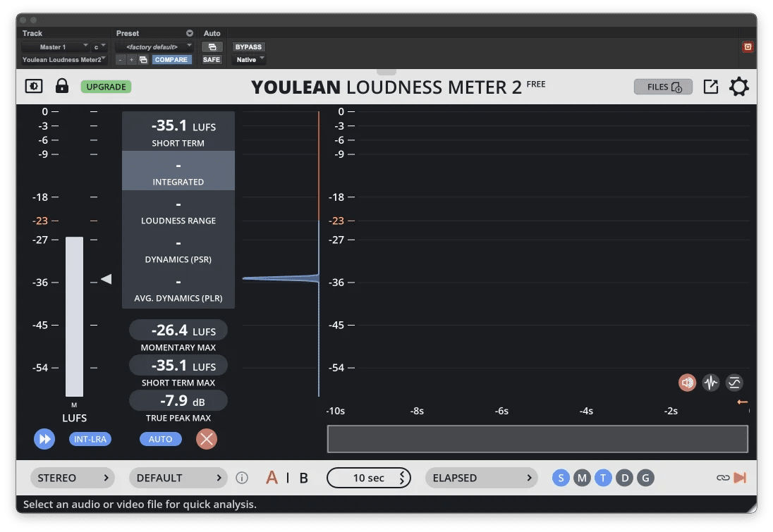773x532 pixels.
Task: Open the Preset circular menu arrow
Action: 190,33
